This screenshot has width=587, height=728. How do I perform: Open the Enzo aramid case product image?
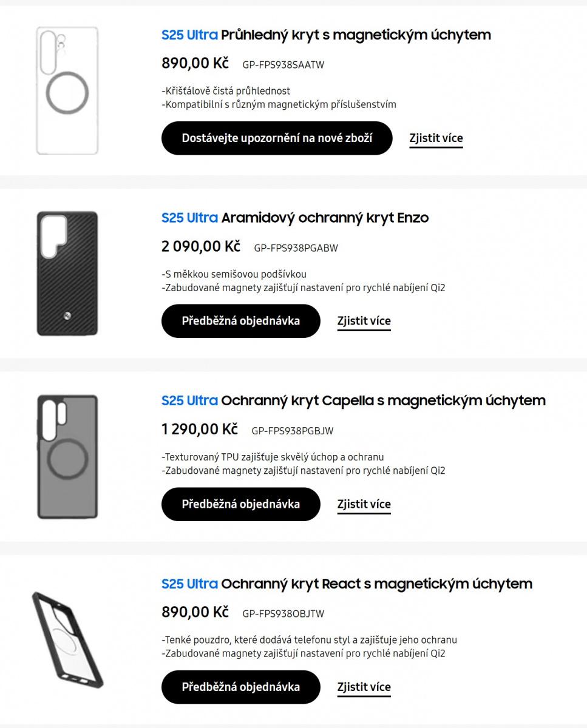point(67,273)
